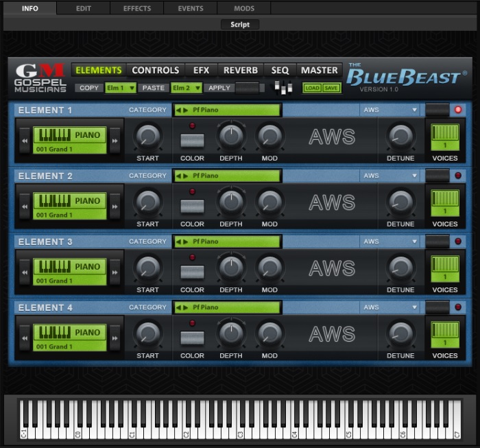480x448 pixels.
Task: Click Element 1 voices display
Action: pos(445,137)
